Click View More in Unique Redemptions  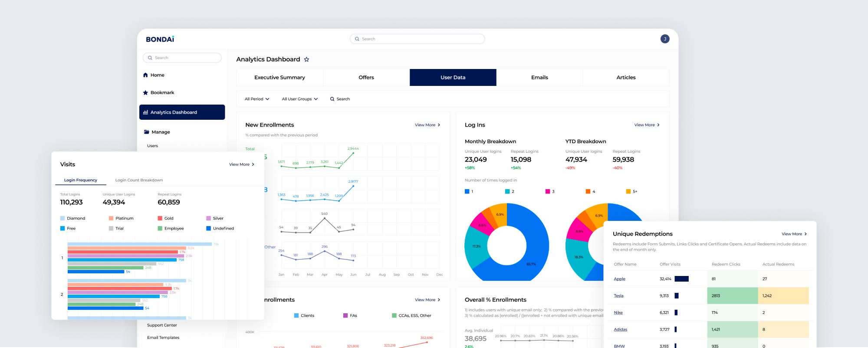tap(794, 234)
